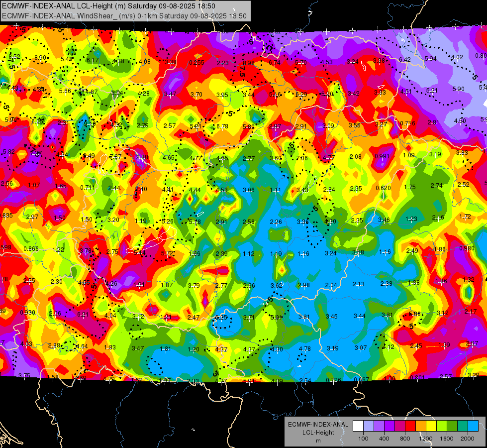487x448 pixels.
Task: Select the map value 4.78
Action: [304, 349]
